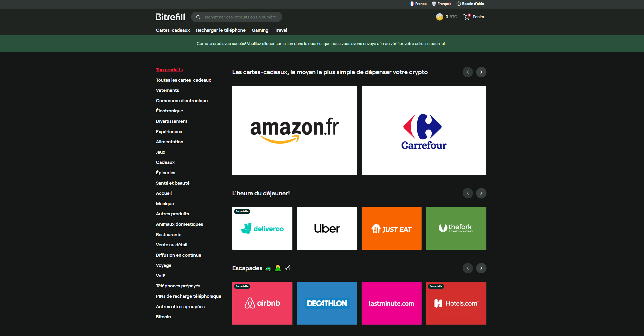Open the Français language selector
644x336 pixels.
click(442, 4)
